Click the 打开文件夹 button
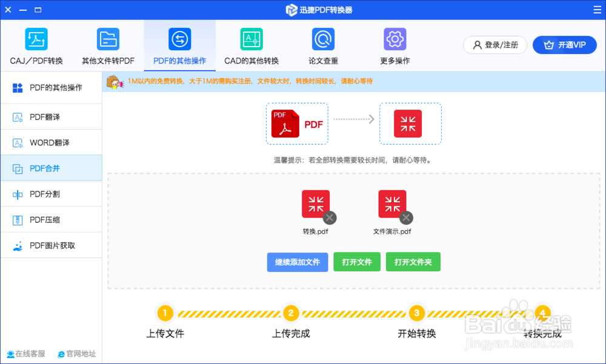 (x=413, y=262)
